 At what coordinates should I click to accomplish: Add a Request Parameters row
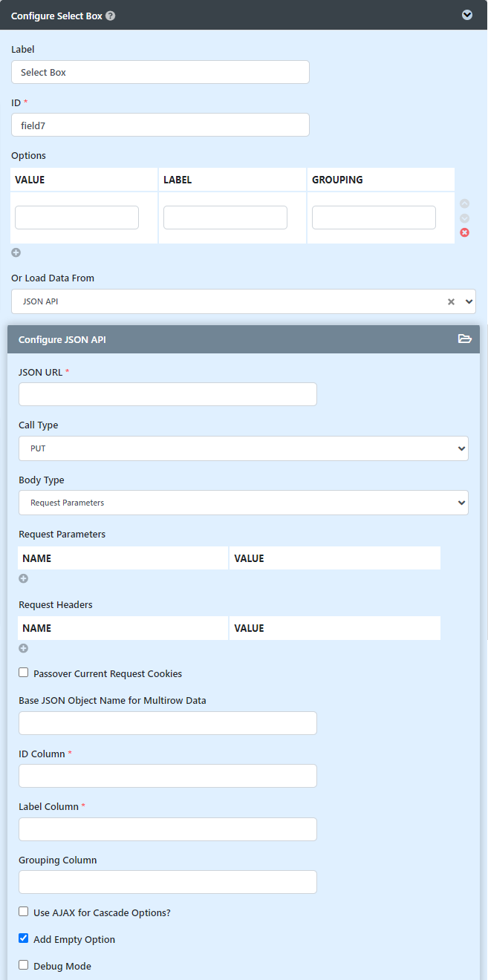pyautogui.click(x=24, y=578)
